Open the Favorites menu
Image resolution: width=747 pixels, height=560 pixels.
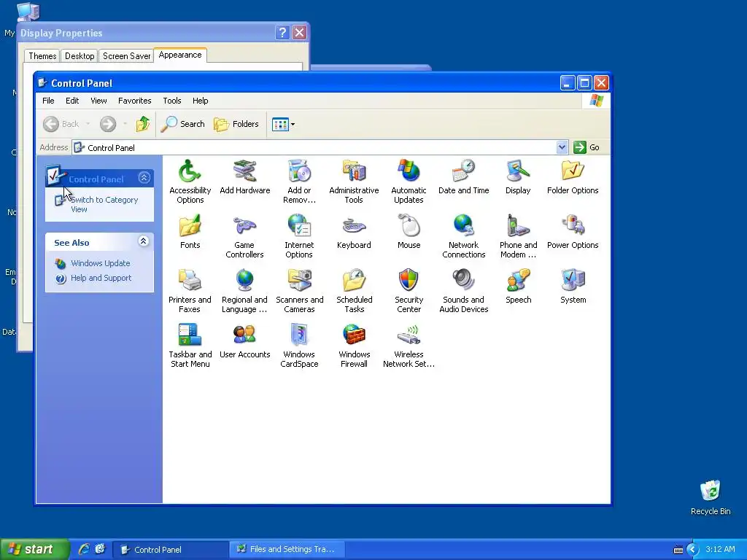pos(135,101)
